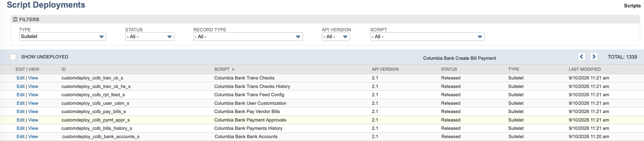Click script name Columbia Bank Trans Feed Config
Image resolution: width=644 pixels, height=141 pixels.
tap(249, 95)
